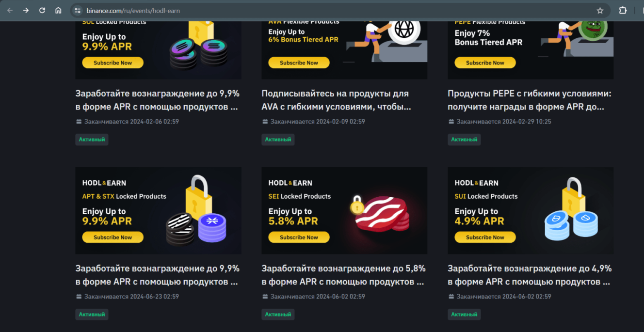Image resolution: width=644 pixels, height=332 pixels.
Task: Subscribe Now on APT & STX banner
Action: click(x=113, y=237)
